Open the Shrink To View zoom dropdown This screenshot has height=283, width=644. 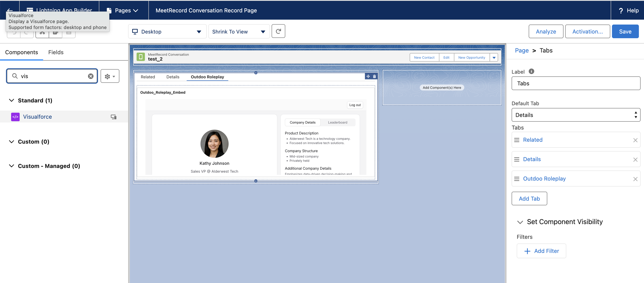239,31
